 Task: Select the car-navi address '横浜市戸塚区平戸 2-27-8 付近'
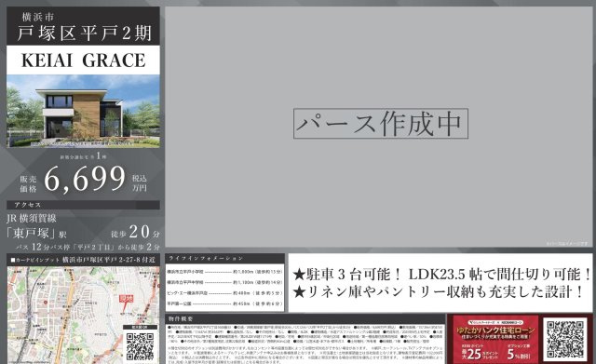[108, 260]
